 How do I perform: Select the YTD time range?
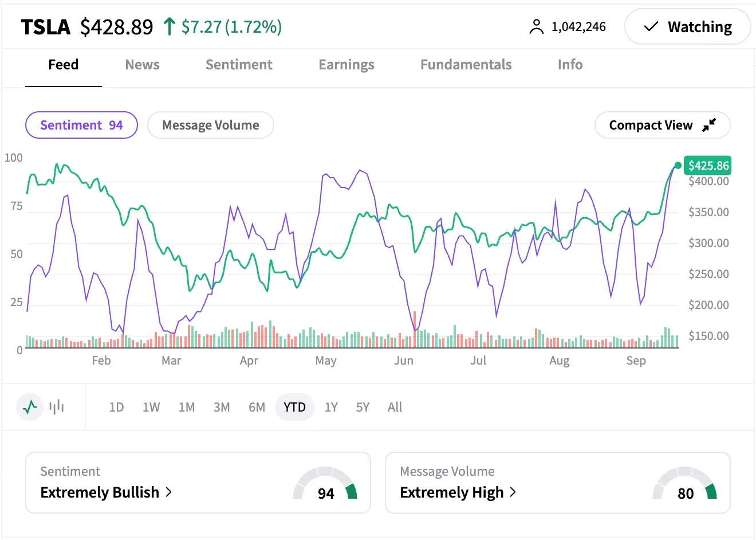point(294,407)
